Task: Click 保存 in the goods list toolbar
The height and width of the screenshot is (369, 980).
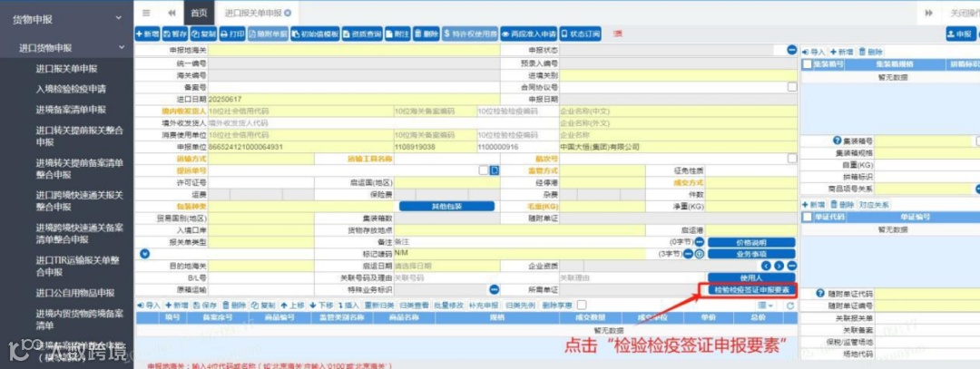Action: pos(205,306)
